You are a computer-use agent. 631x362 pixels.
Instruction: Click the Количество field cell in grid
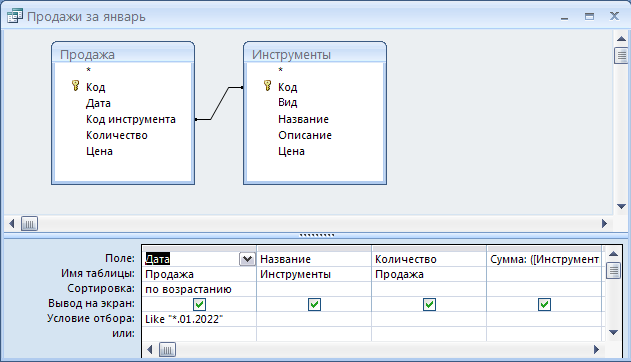click(x=429, y=259)
